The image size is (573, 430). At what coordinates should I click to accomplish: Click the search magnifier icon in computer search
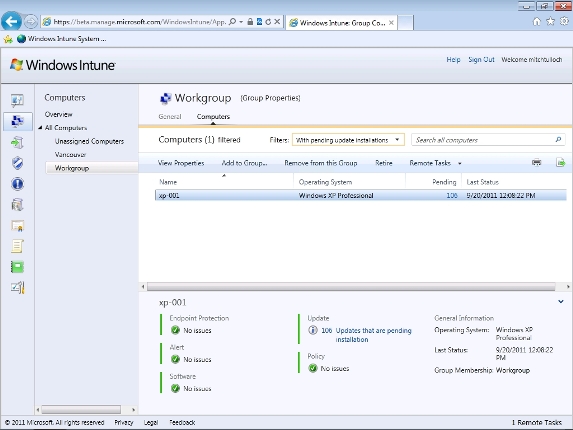tap(558, 140)
